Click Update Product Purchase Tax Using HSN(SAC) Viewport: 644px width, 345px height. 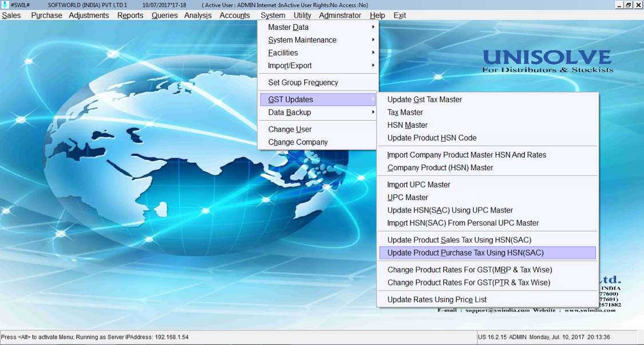[488, 253]
